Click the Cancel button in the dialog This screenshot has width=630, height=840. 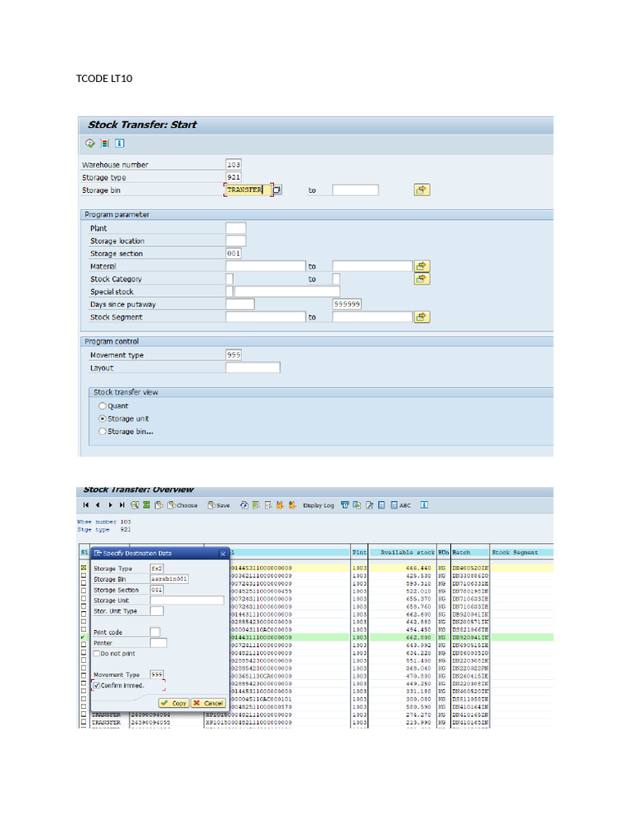click(x=208, y=703)
